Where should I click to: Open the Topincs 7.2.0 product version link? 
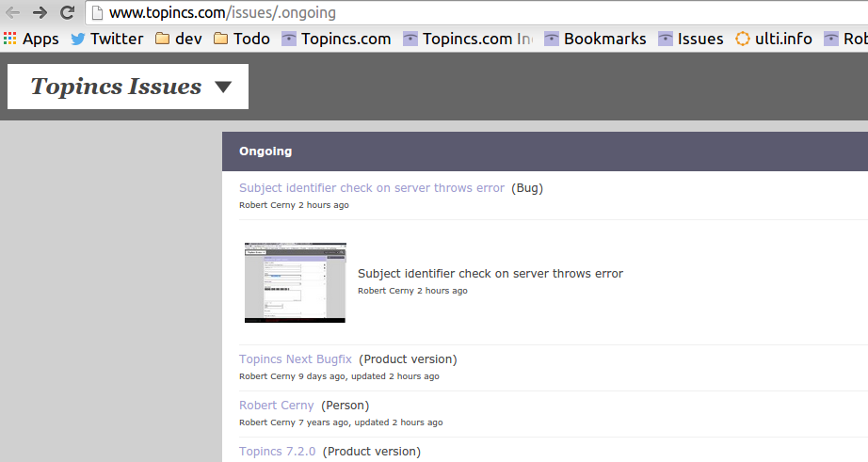click(277, 452)
